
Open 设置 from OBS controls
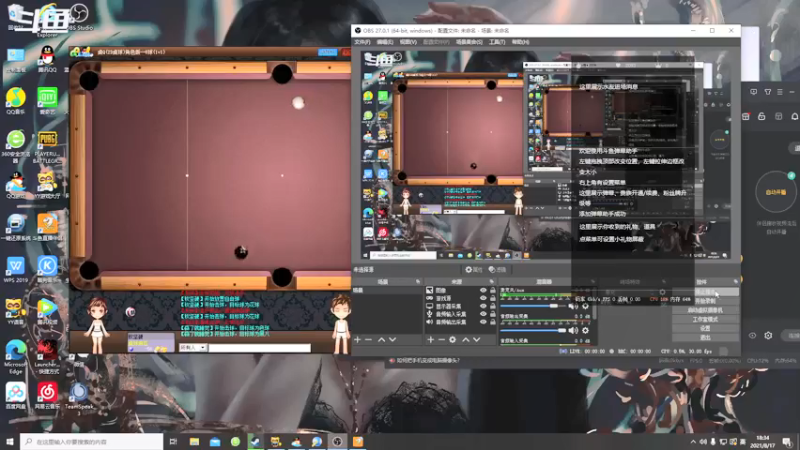point(705,329)
